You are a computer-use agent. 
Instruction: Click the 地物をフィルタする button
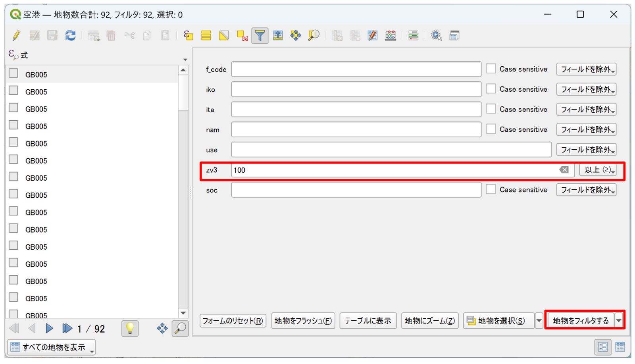tap(581, 320)
